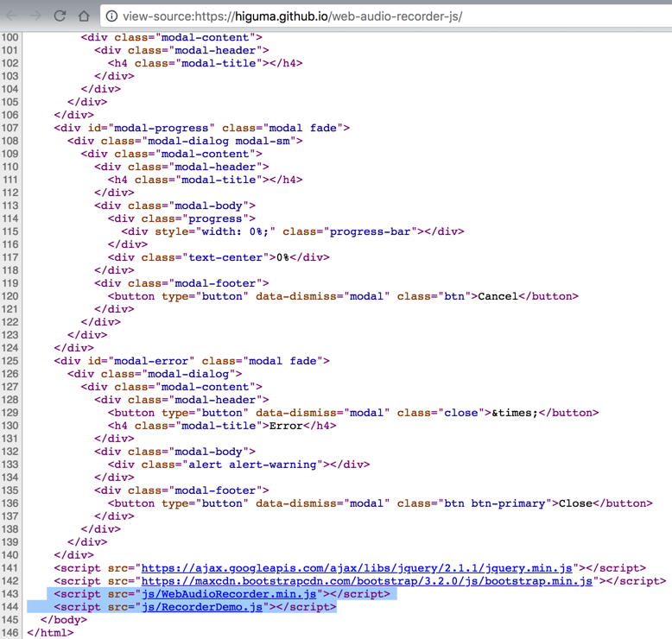Click 'progress-bar' class value
The image size is (672, 639).
point(371,231)
